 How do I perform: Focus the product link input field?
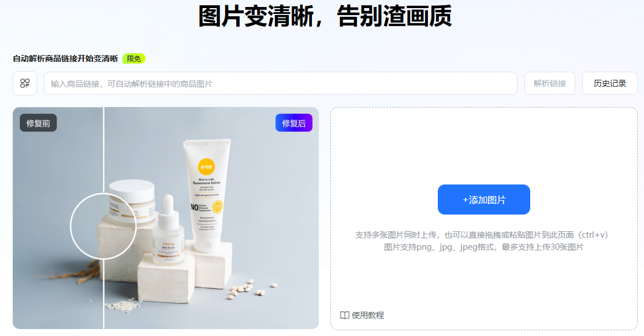coord(281,83)
